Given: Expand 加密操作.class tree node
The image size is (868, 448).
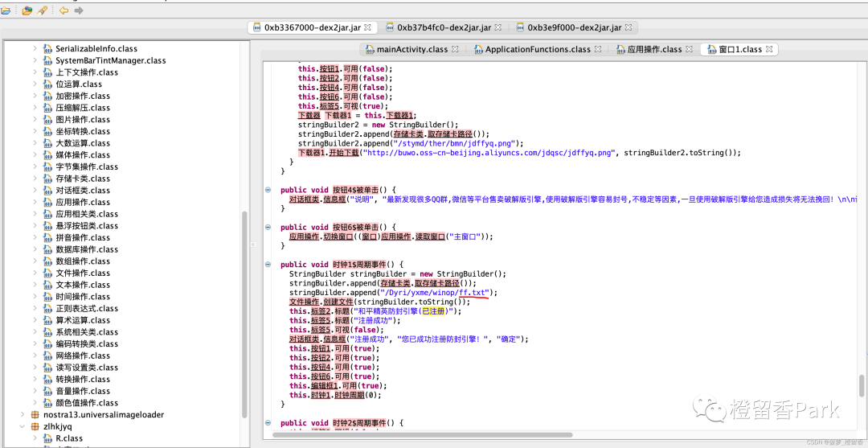Looking at the screenshot, I should click(x=35, y=96).
